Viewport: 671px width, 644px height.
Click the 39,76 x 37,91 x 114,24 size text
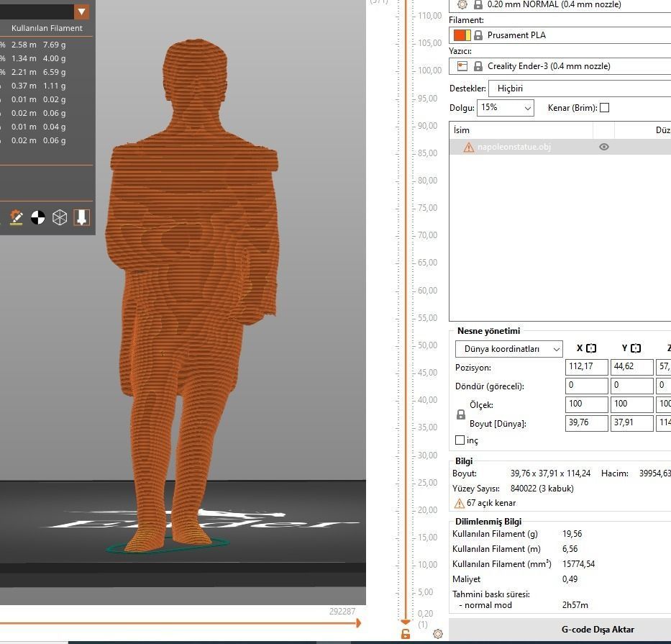point(550,473)
